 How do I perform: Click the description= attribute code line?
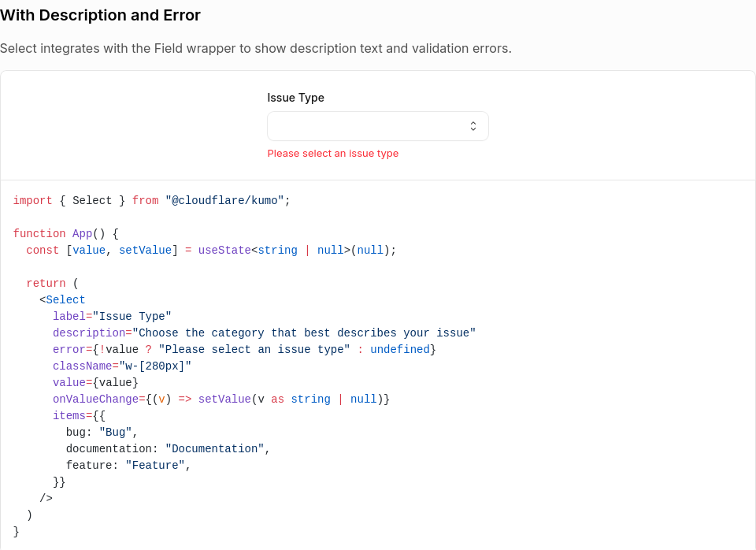(x=265, y=333)
